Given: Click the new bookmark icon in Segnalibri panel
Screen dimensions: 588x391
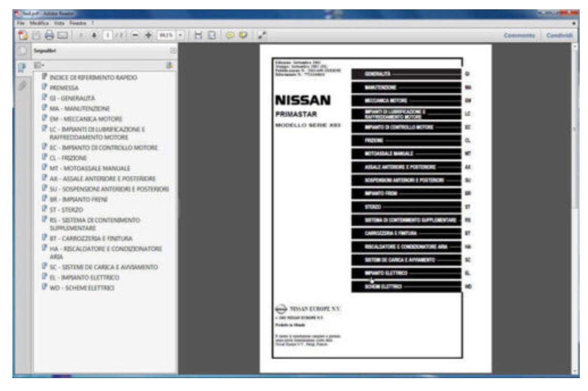Looking at the screenshot, I should (170, 65).
